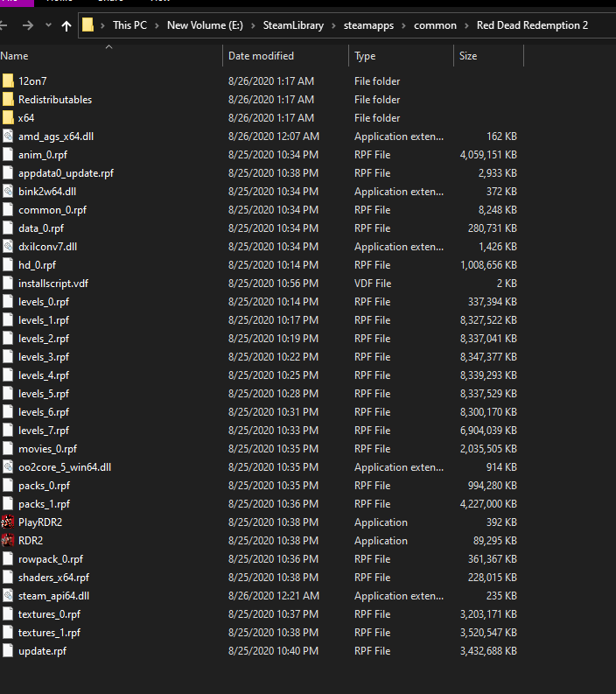Go to New Volume (E:) breadcrumb

click(205, 25)
